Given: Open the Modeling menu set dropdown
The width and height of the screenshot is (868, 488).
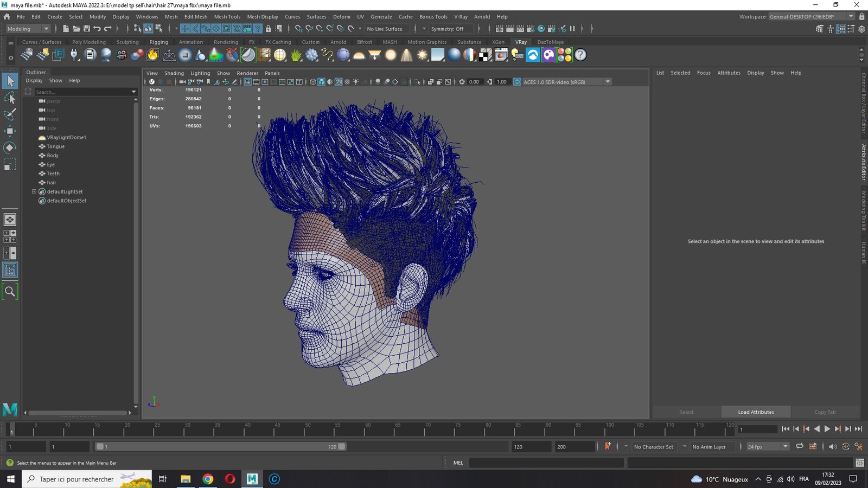Looking at the screenshot, I should (x=28, y=29).
